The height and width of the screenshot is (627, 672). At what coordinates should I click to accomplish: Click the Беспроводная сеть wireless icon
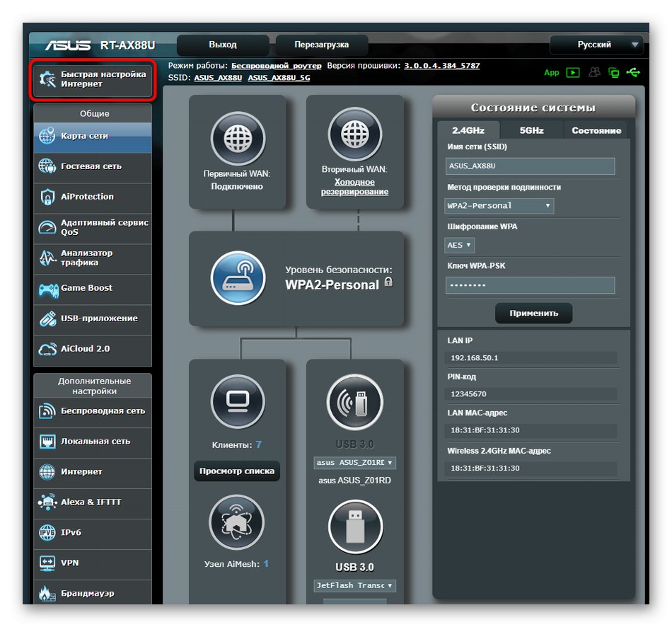[x=47, y=411]
